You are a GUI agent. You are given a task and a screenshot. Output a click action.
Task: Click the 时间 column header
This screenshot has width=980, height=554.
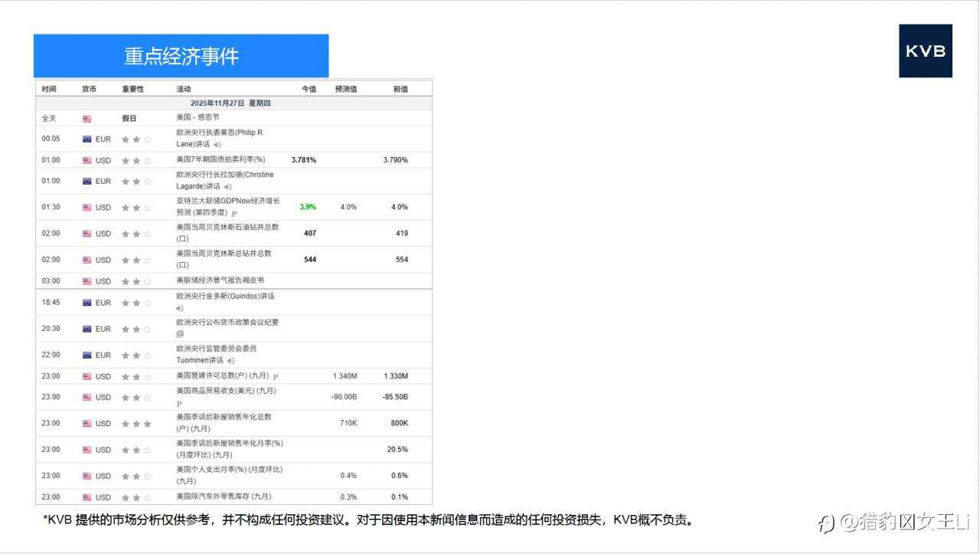coord(49,89)
